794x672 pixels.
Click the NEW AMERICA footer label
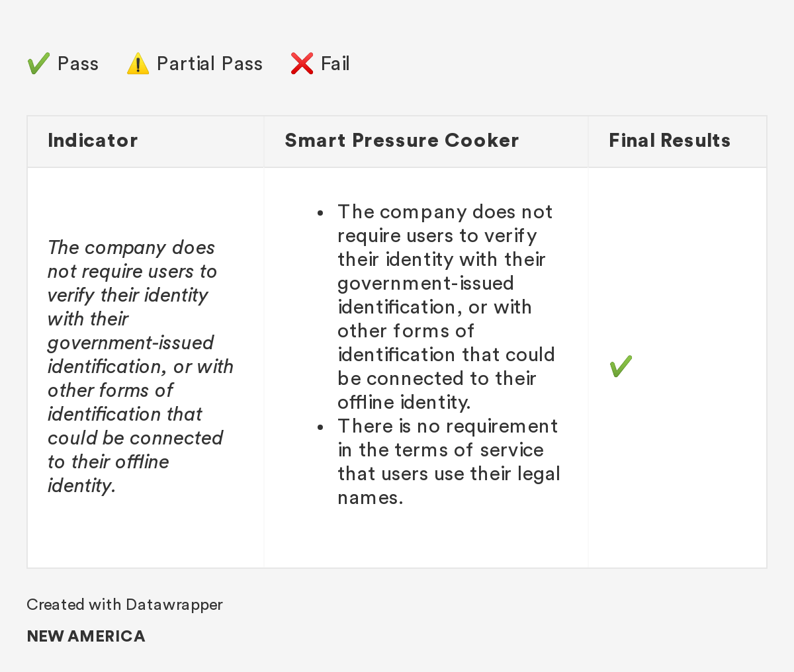(x=86, y=636)
